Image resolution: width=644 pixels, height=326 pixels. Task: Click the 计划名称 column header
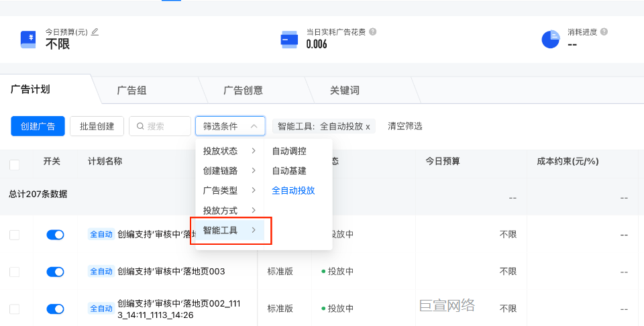coord(105,162)
